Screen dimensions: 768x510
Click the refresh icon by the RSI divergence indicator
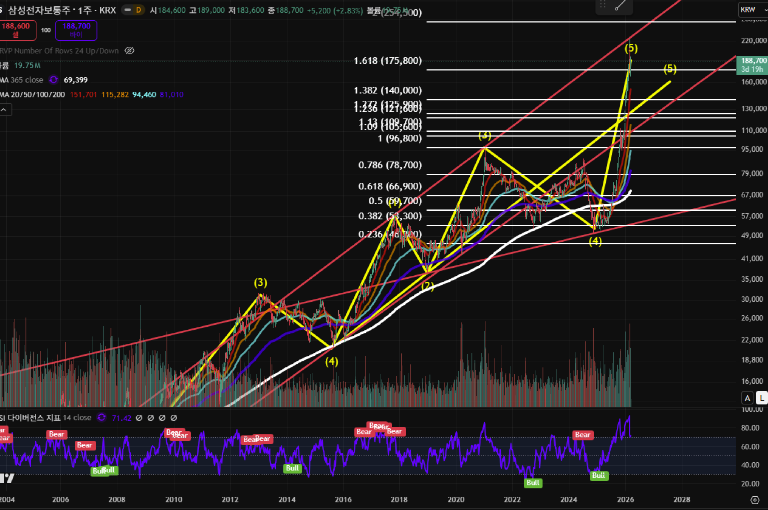pos(101,417)
